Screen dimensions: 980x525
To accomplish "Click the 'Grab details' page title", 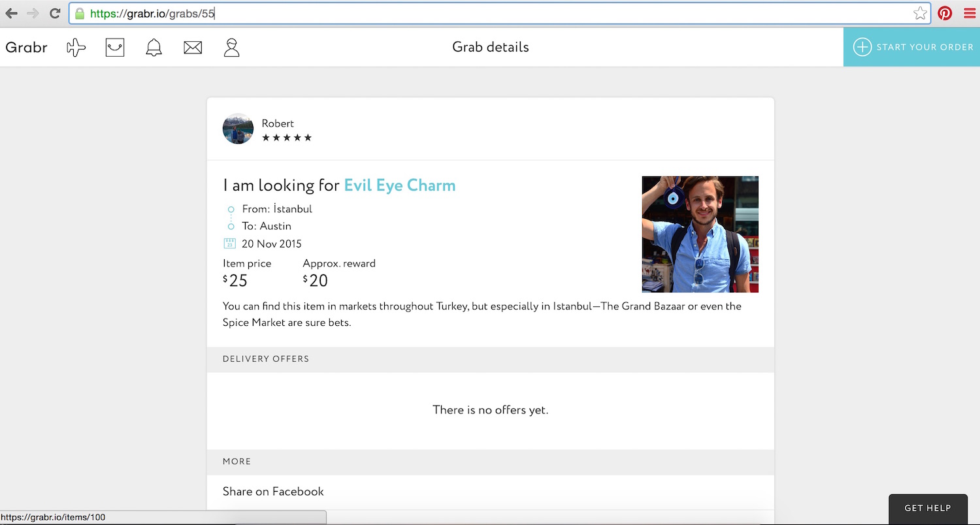I will (491, 47).
